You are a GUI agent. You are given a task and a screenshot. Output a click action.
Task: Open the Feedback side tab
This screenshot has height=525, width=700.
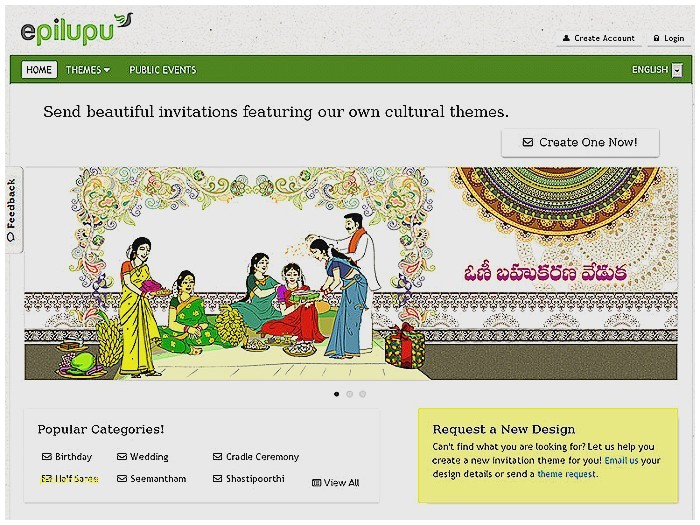point(13,210)
